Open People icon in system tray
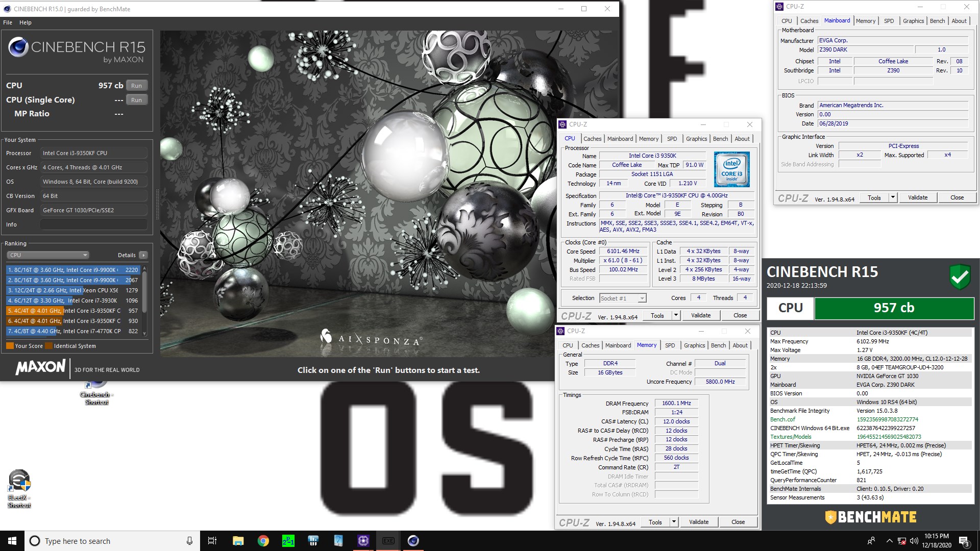The width and height of the screenshot is (980, 551). coord(871,541)
